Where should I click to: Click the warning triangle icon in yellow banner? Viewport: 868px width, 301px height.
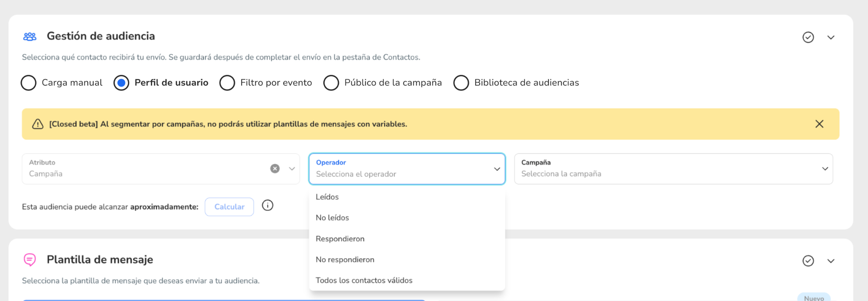click(38, 124)
